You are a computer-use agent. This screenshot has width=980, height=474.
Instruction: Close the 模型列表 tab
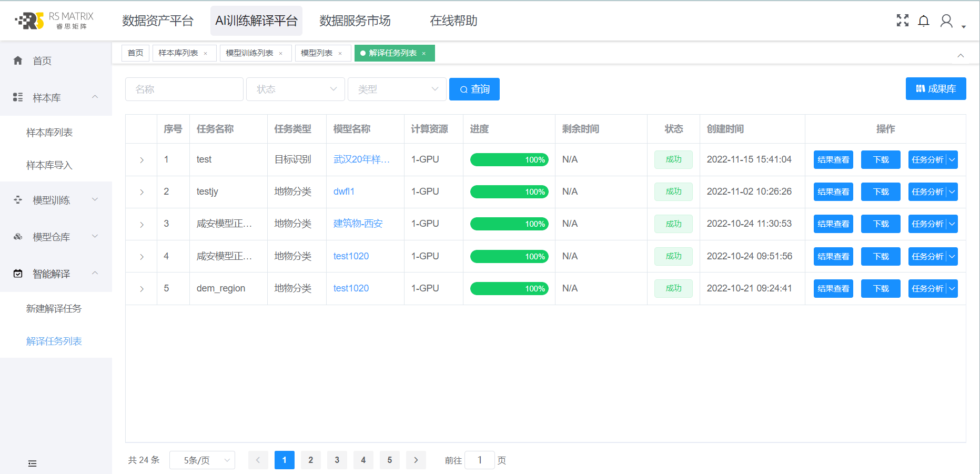coord(340,53)
